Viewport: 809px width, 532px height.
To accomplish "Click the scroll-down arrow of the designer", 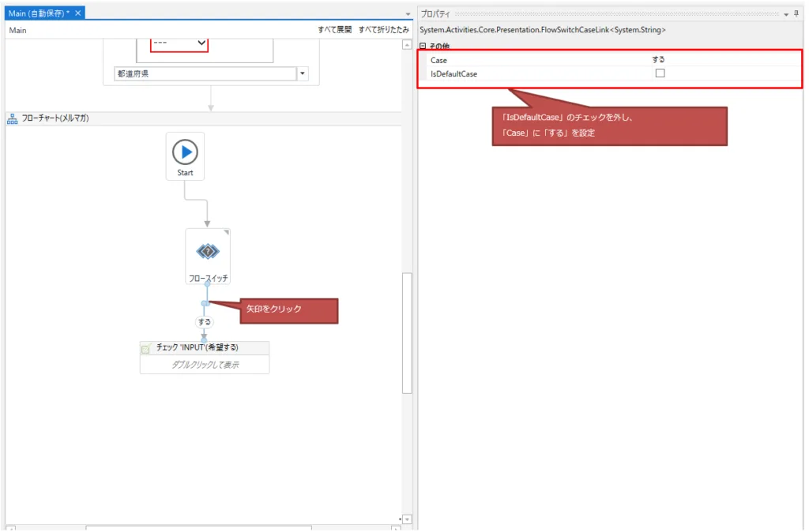I will click(x=407, y=519).
